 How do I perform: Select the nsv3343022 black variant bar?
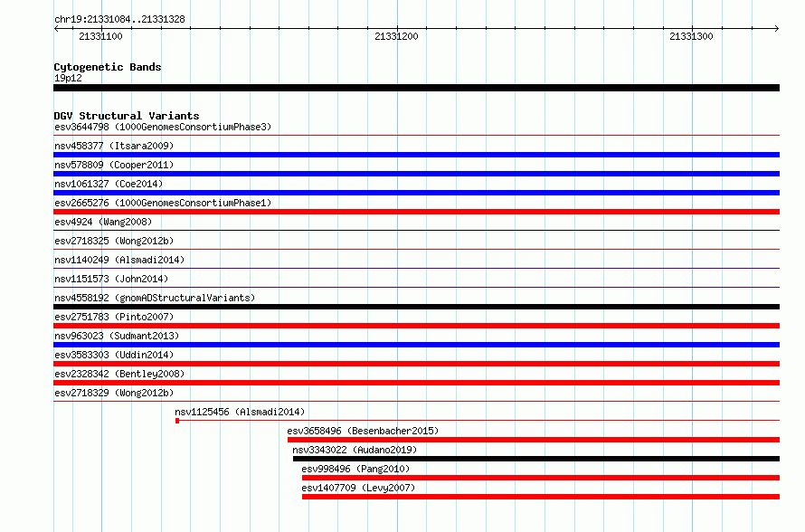click(536, 459)
